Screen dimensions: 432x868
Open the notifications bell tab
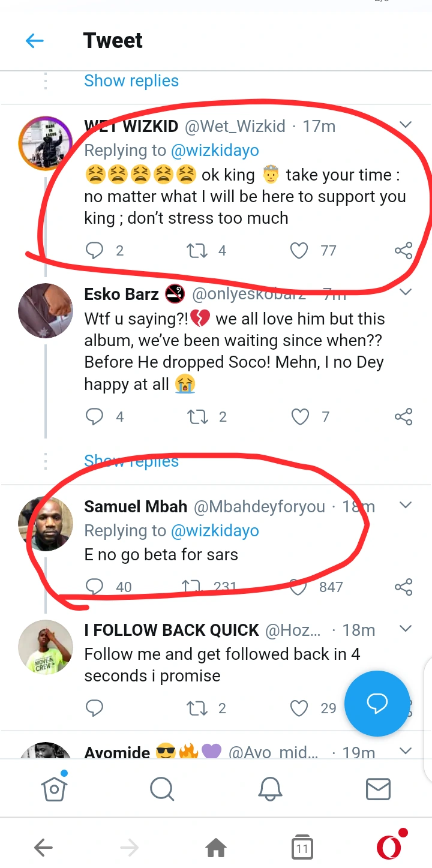click(270, 789)
